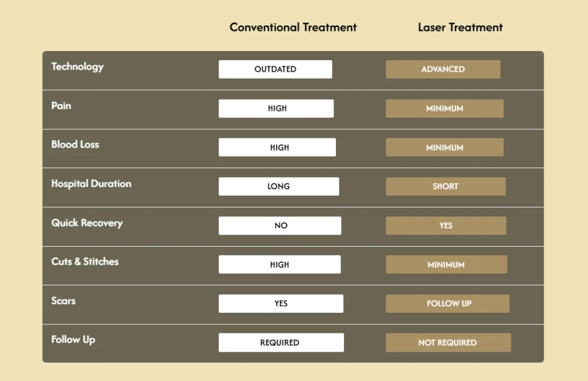Click the OUTDATED technology badge
This screenshot has width=588, height=381.
pyautogui.click(x=275, y=69)
